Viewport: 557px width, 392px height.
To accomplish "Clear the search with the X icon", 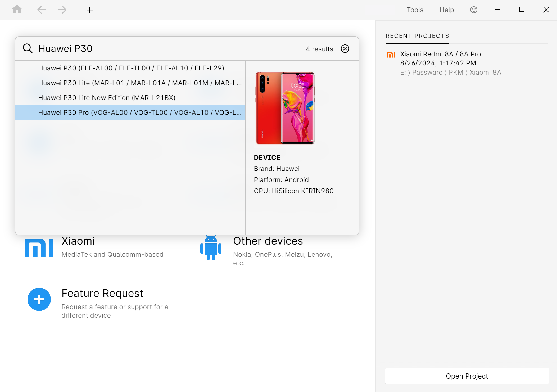I will tap(345, 49).
